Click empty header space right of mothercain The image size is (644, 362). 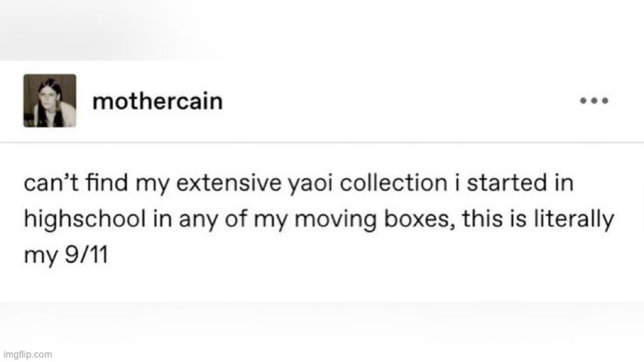tap(394, 101)
